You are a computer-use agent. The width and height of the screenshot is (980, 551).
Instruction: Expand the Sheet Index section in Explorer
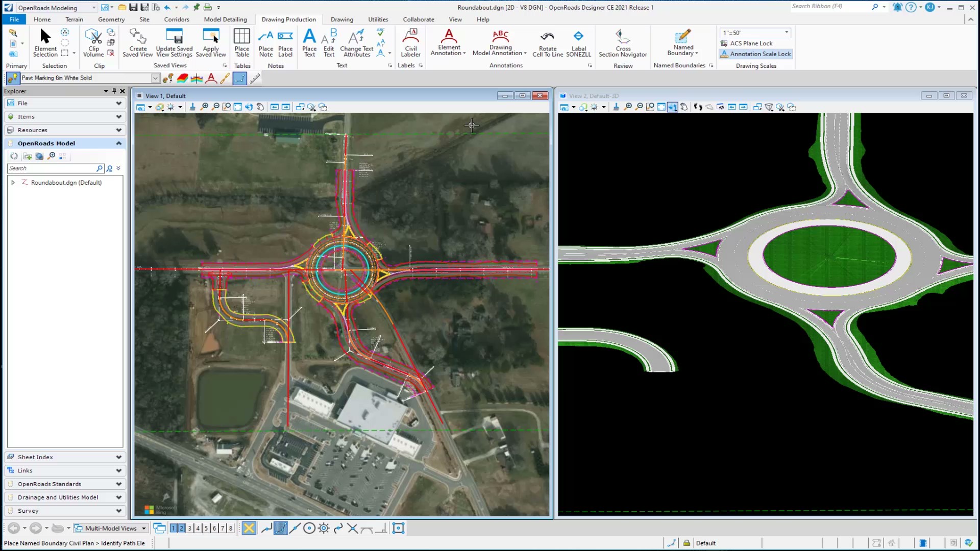[x=118, y=457]
